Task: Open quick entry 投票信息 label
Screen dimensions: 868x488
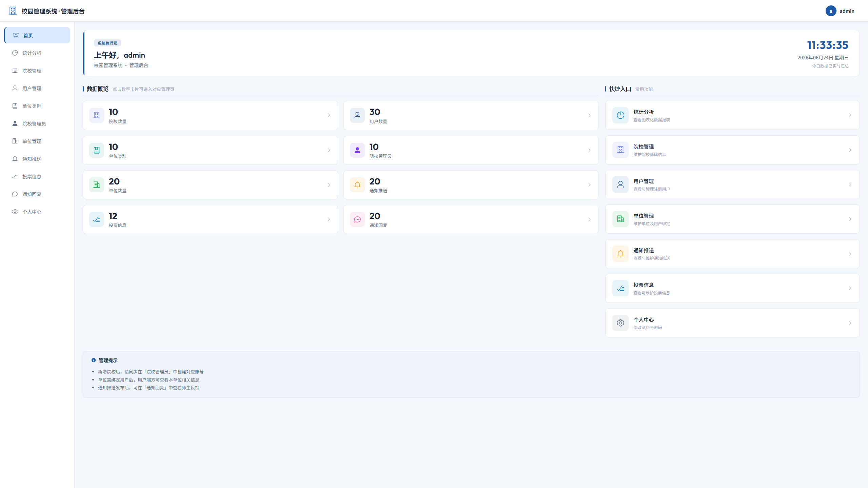Action: (644, 285)
